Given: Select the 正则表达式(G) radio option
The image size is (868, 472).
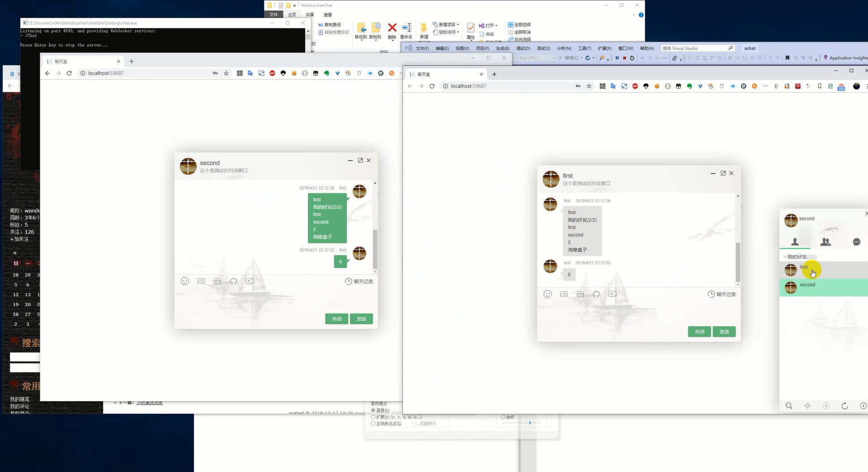Looking at the screenshot, I should (373, 424).
